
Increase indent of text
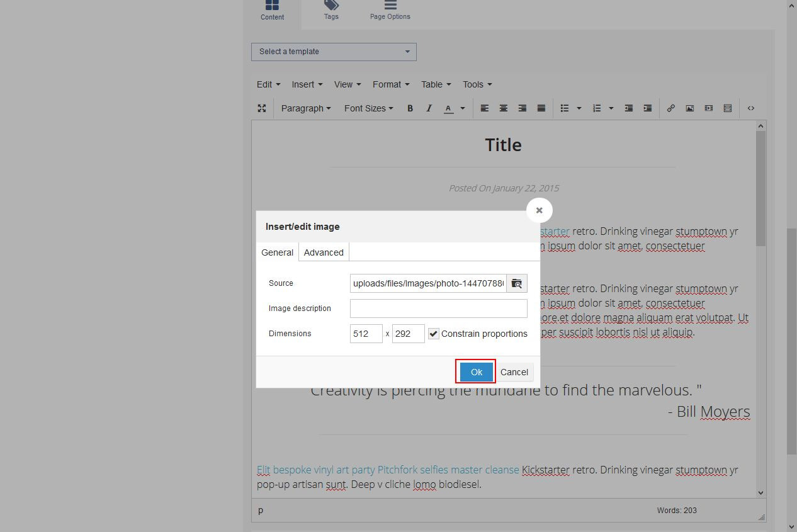coord(647,108)
